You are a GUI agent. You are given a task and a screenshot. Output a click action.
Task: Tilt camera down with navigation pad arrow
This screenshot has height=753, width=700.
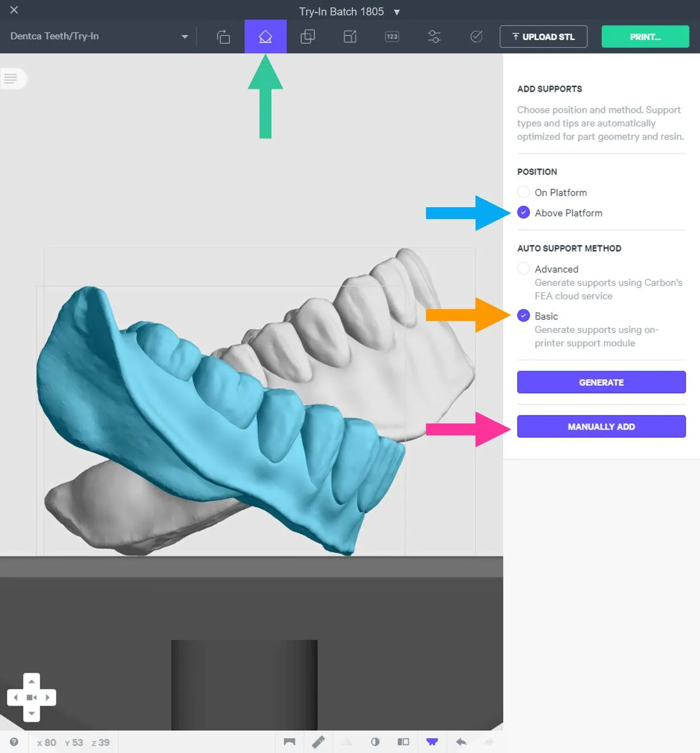[x=31, y=713]
